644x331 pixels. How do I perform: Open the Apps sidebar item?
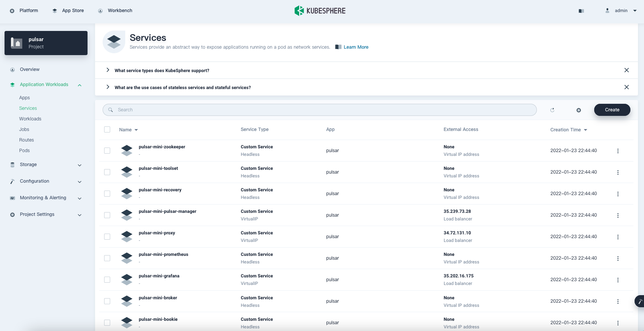tap(25, 98)
